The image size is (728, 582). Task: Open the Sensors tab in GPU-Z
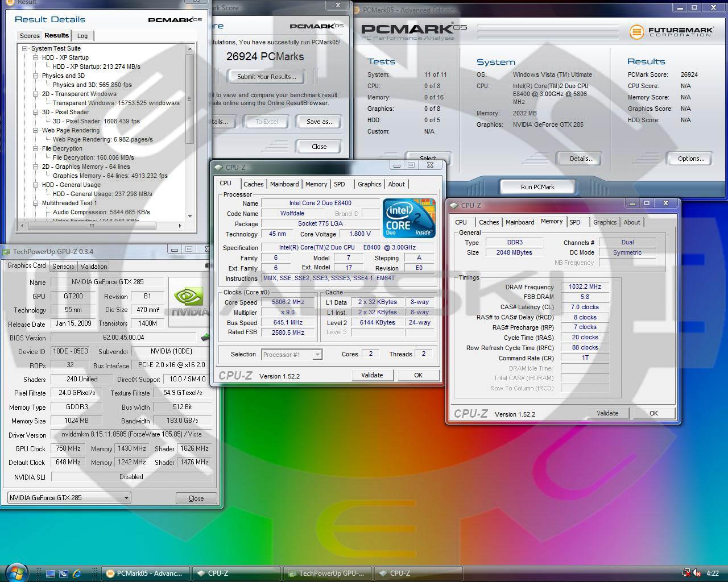pos(63,266)
